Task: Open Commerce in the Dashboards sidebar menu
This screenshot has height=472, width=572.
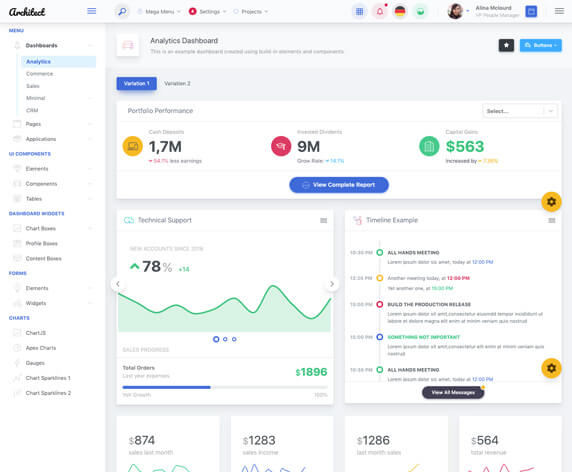Action: point(39,74)
